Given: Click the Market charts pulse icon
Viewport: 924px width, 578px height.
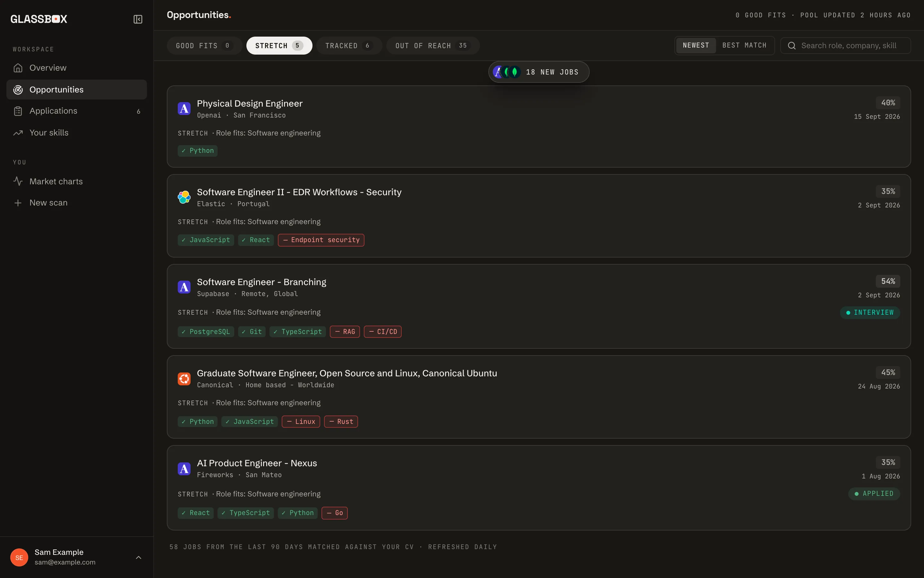Looking at the screenshot, I should pos(18,181).
